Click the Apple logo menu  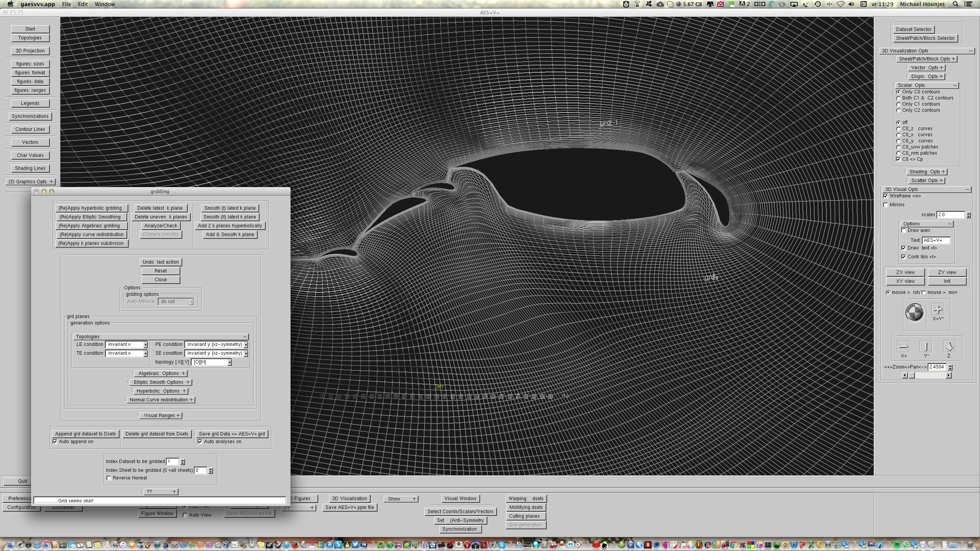pos(10,4)
